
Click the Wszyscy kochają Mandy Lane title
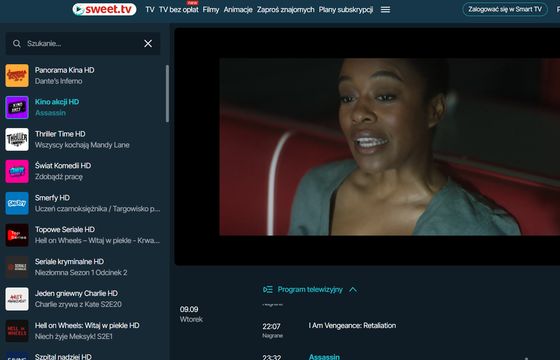[x=82, y=145]
